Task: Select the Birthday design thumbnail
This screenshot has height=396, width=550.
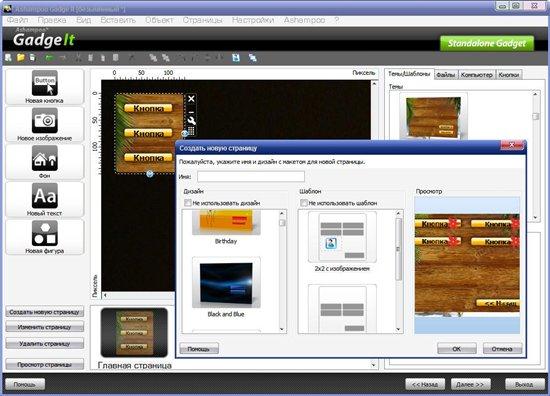Action: [226, 222]
